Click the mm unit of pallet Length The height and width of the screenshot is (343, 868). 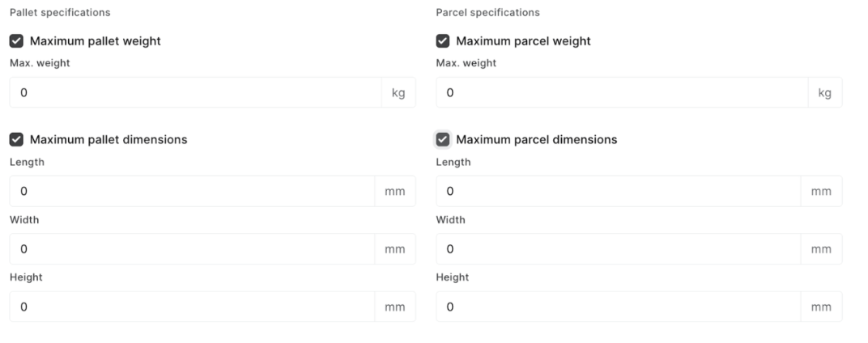(395, 192)
